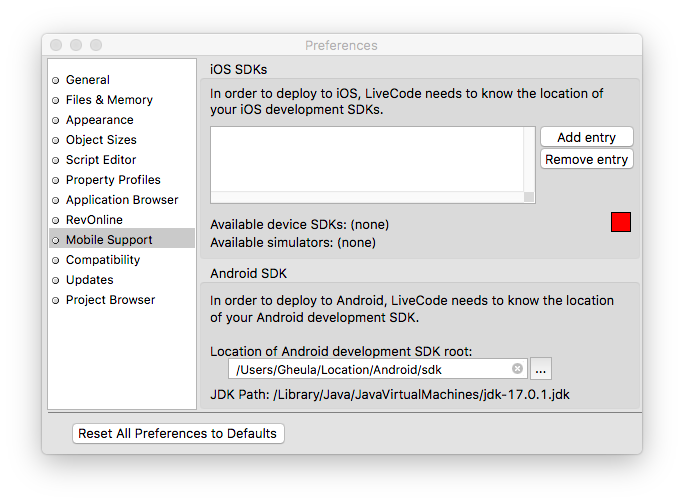Open Appearance preferences
Screen dimensions: 684x504
(99, 120)
